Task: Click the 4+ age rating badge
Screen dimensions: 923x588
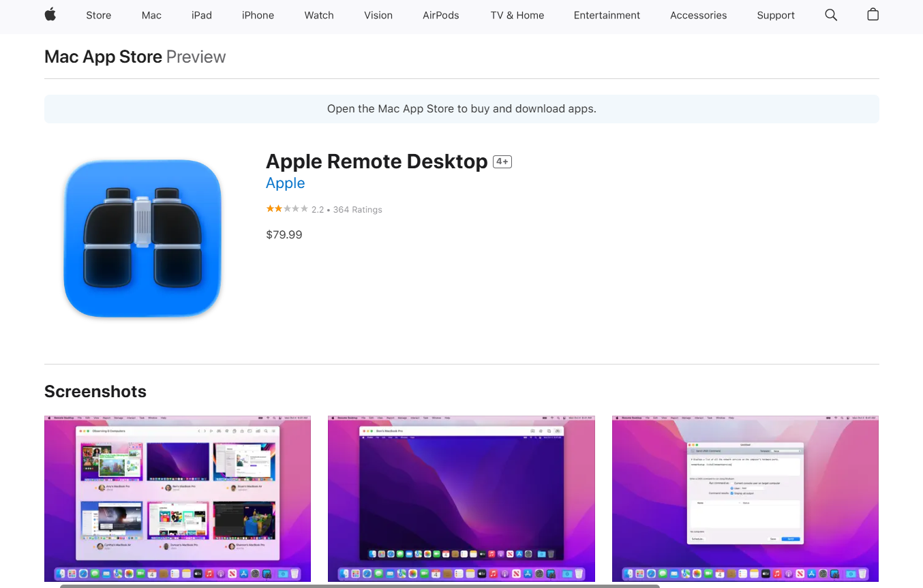Action: [502, 161]
